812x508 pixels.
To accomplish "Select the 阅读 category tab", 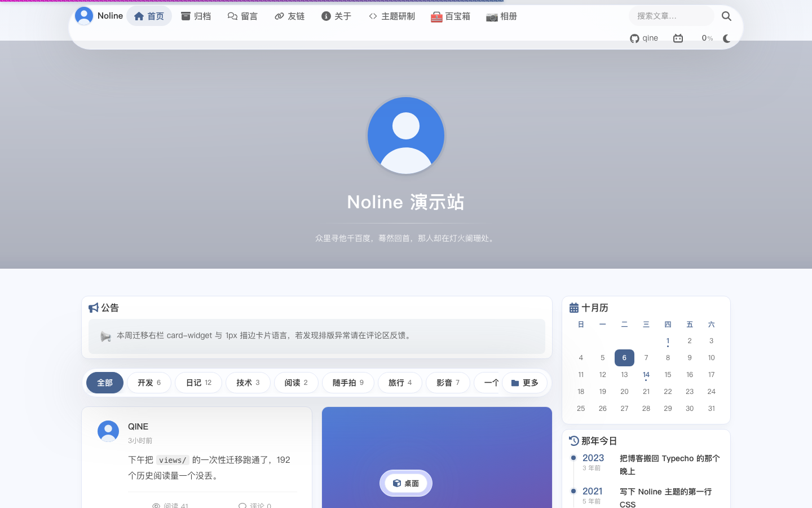I will tap(296, 383).
